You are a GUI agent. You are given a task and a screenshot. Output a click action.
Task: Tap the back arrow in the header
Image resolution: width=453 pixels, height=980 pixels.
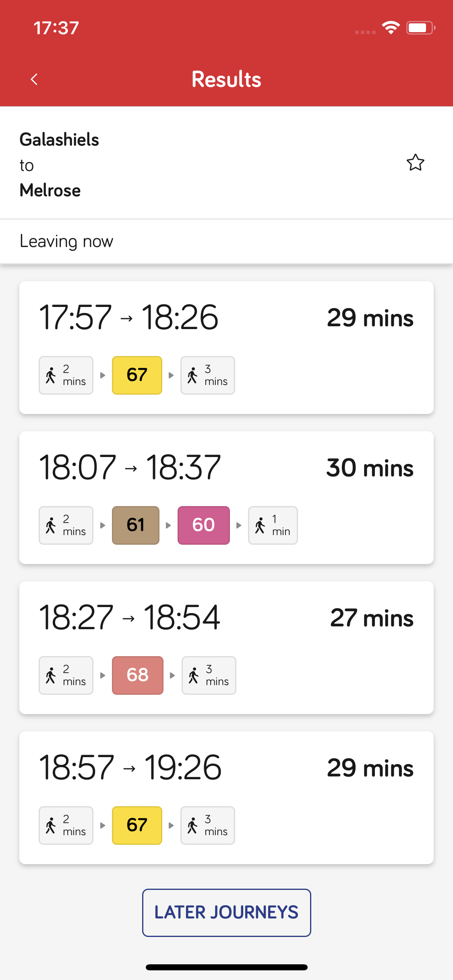click(34, 79)
